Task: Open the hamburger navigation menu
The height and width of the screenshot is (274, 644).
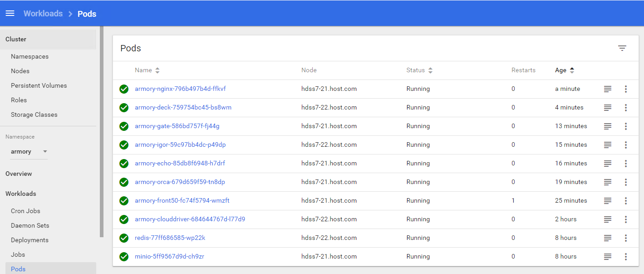Action: (10, 13)
